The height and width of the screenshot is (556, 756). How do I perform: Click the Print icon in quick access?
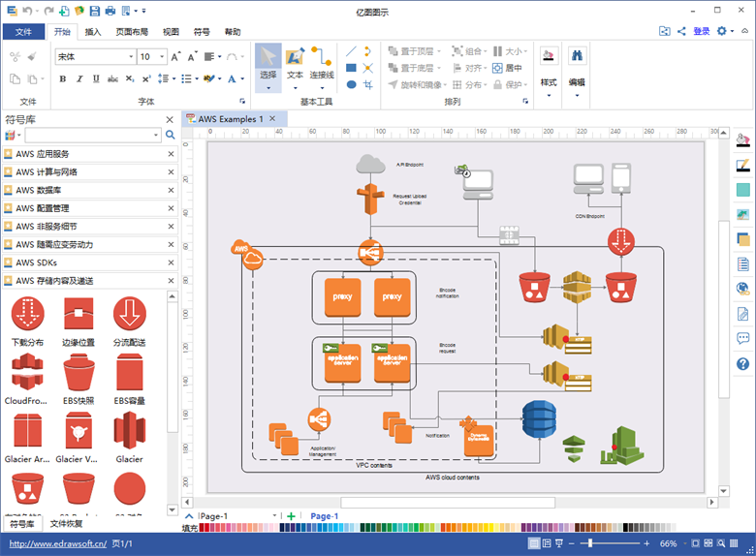[110, 11]
